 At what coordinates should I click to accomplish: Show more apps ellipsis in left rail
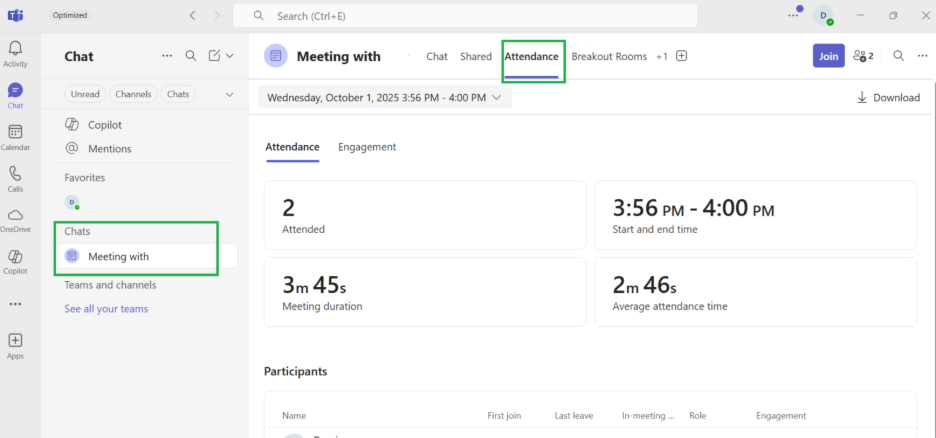tap(15, 304)
